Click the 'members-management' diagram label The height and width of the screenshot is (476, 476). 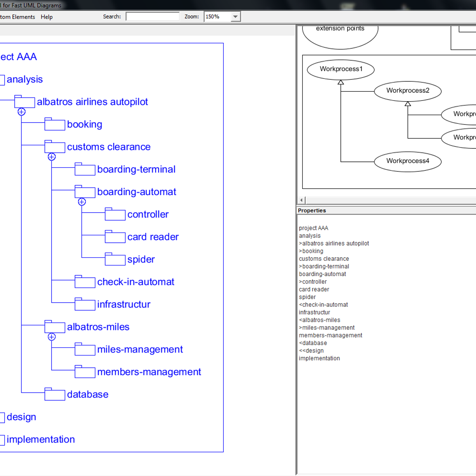149,372
